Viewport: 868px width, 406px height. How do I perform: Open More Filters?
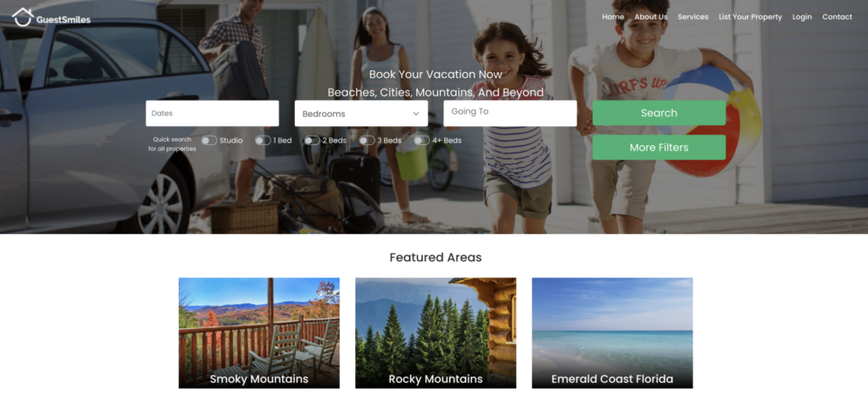[659, 147]
